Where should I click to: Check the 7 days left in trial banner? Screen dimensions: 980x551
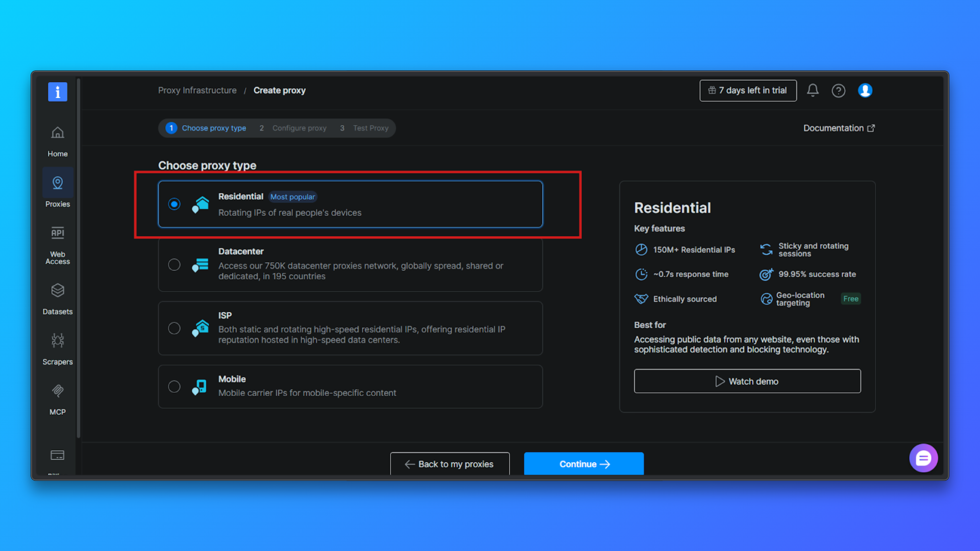pyautogui.click(x=748, y=90)
